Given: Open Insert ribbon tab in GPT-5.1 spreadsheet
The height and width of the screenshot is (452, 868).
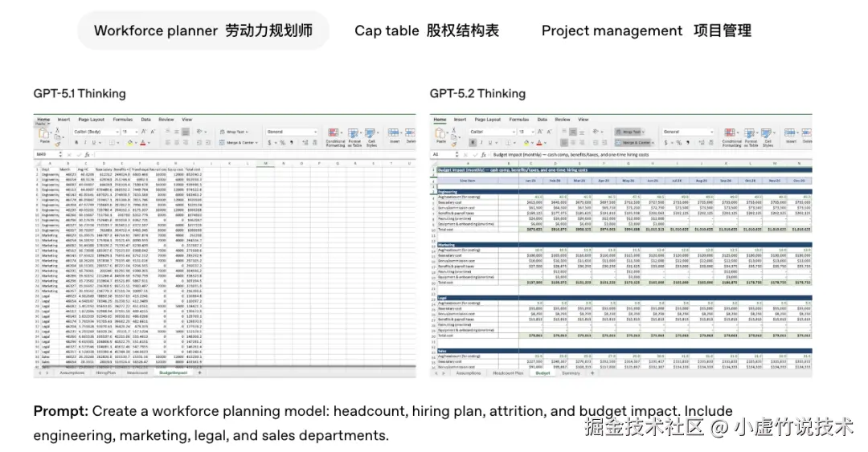Looking at the screenshot, I should [63, 120].
